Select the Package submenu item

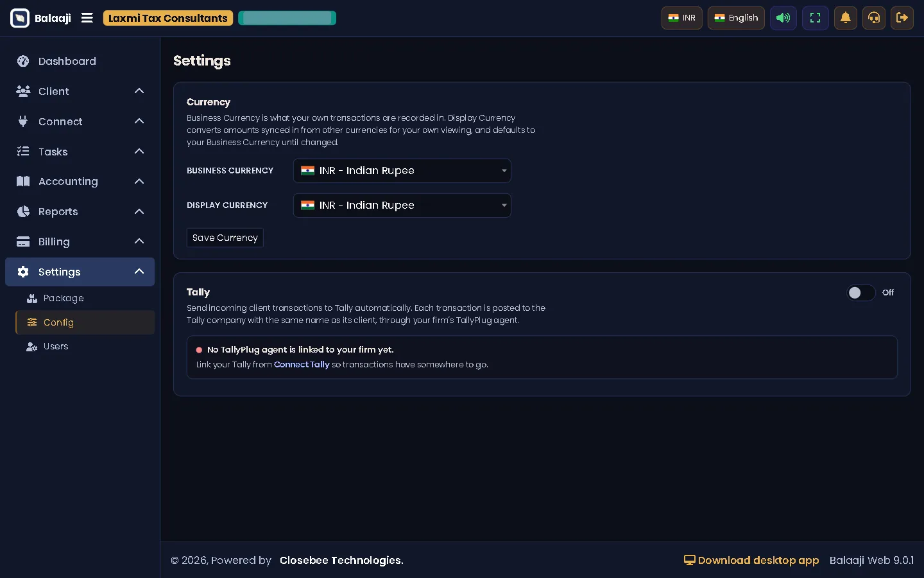point(85,298)
